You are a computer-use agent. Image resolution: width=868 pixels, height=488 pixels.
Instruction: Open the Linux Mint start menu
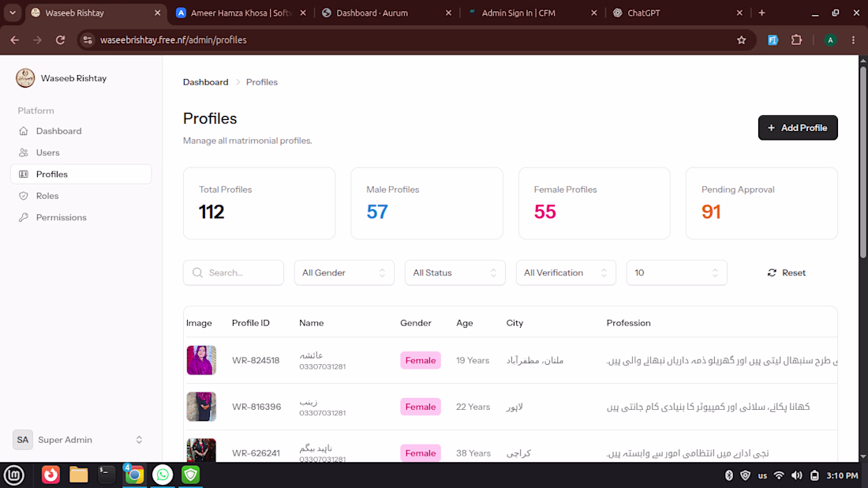click(x=14, y=475)
